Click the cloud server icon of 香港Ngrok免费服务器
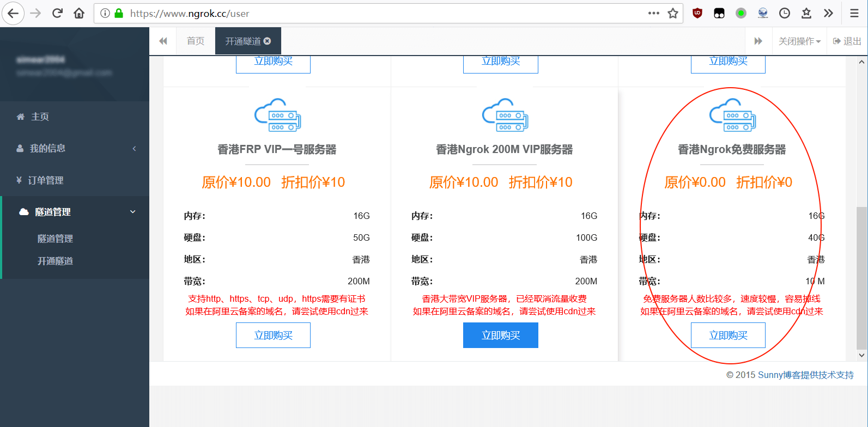 (x=732, y=115)
